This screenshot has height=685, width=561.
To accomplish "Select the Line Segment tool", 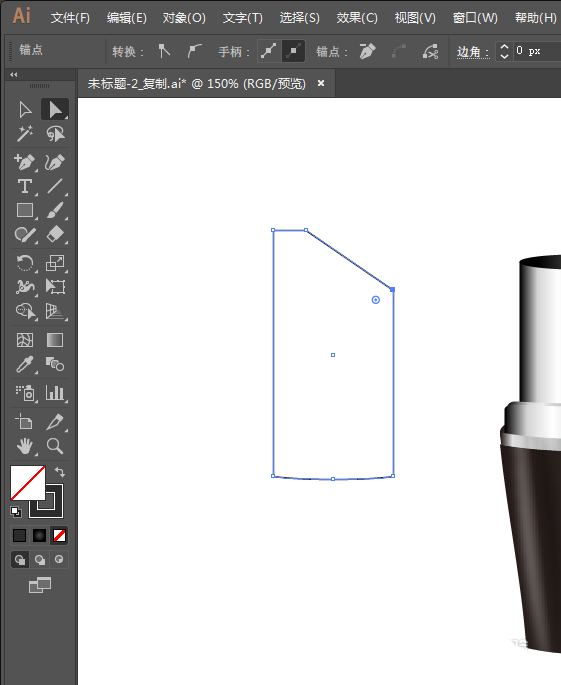I will pyautogui.click(x=55, y=187).
